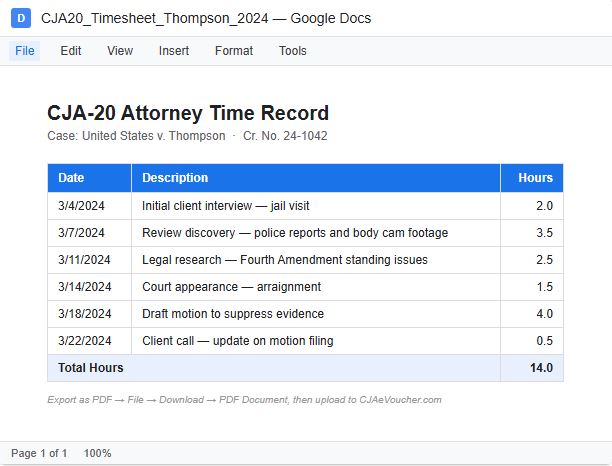
Task: Select the Draft motion to suppress cell
Action: (316, 314)
